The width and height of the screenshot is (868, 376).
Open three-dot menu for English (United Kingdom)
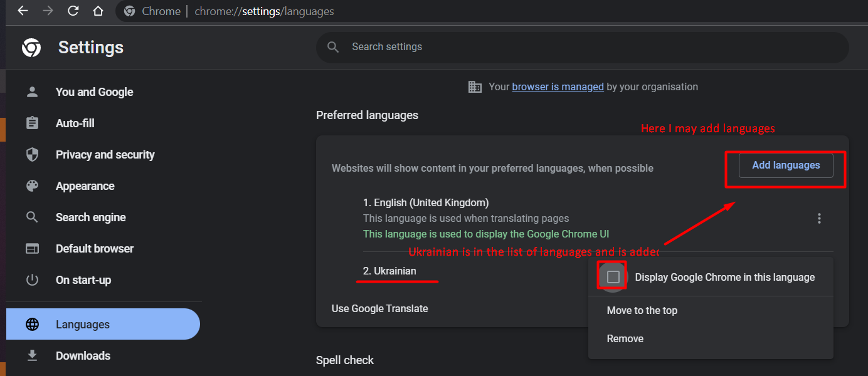pyautogui.click(x=819, y=219)
